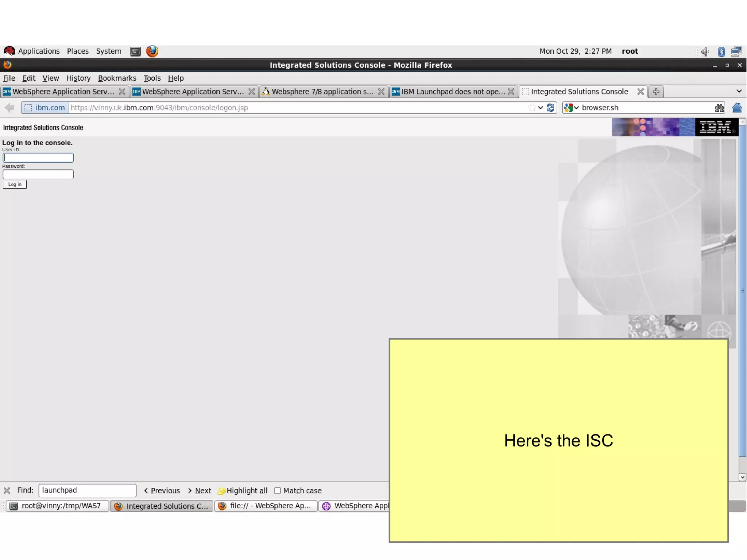Open the File menu

tap(9, 78)
